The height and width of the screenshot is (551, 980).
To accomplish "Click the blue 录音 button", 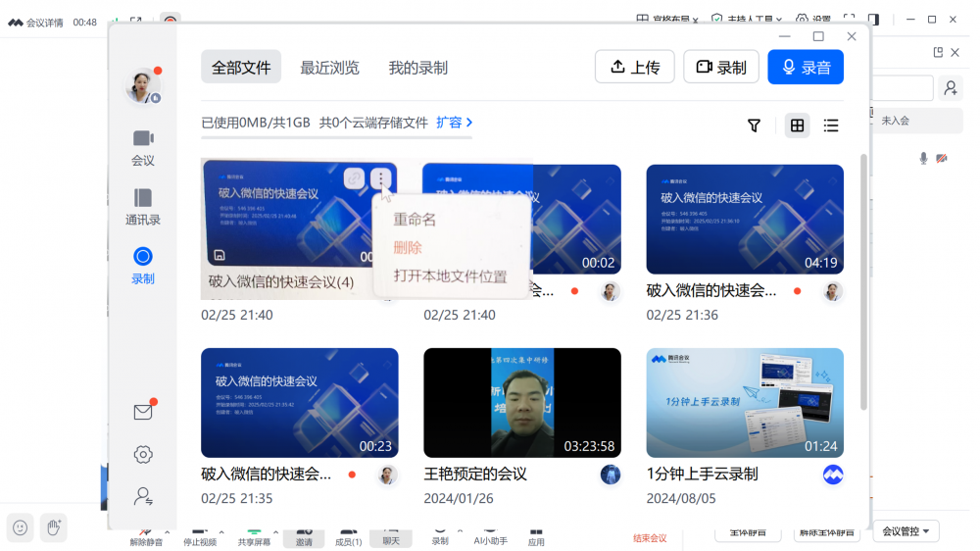I will click(806, 67).
